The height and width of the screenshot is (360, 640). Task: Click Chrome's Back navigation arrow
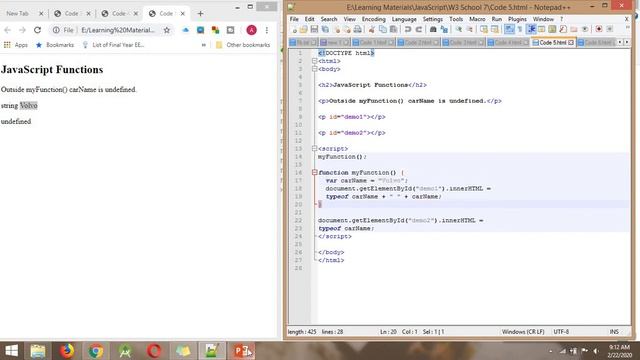click(x=7, y=30)
